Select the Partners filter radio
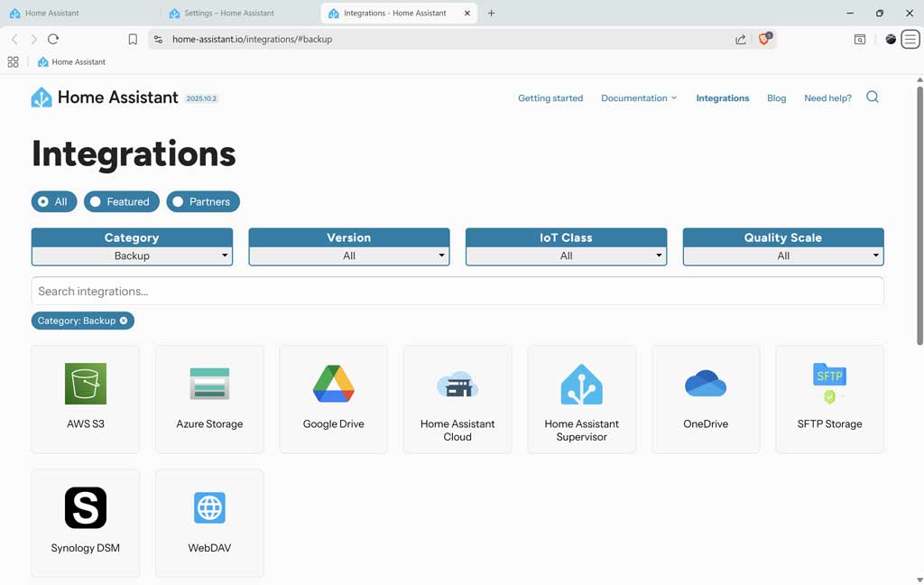The height and width of the screenshot is (585, 924). [x=203, y=201]
